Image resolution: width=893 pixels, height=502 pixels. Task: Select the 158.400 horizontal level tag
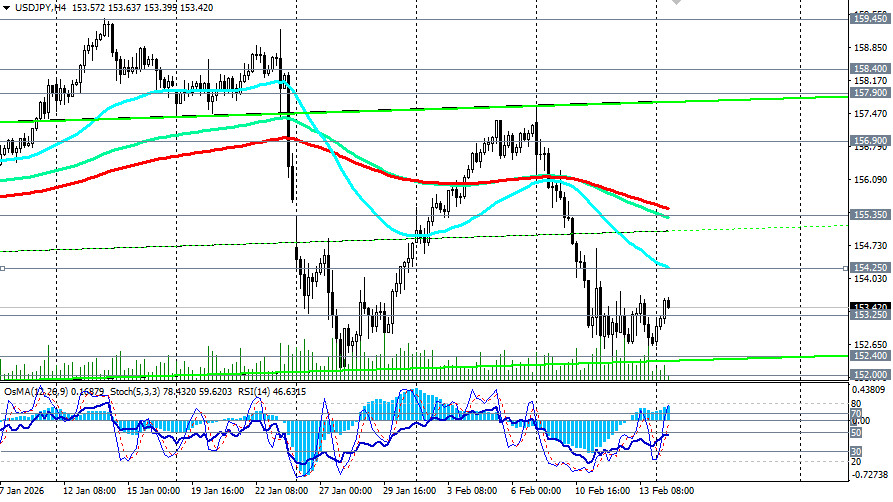click(x=869, y=69)
